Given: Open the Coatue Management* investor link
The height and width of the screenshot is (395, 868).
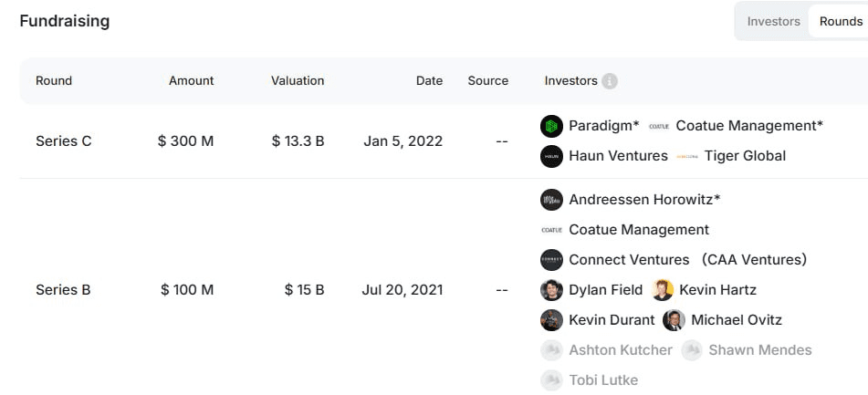Looking at the screenshot, I should [749, 126].
